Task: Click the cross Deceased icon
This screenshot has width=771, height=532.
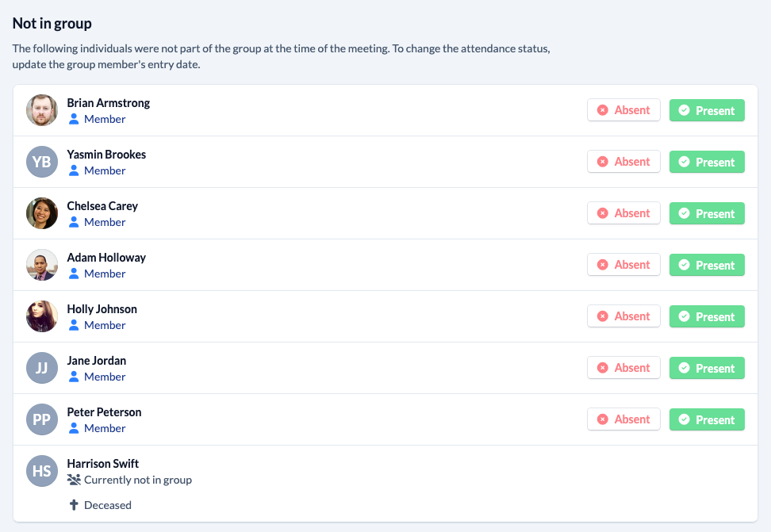Action: [x=74, y=505]
